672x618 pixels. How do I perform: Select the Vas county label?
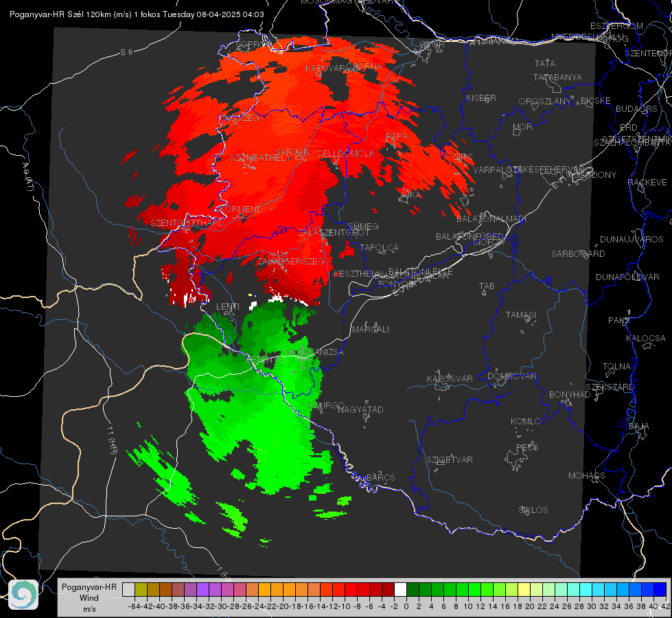(281, 231)
